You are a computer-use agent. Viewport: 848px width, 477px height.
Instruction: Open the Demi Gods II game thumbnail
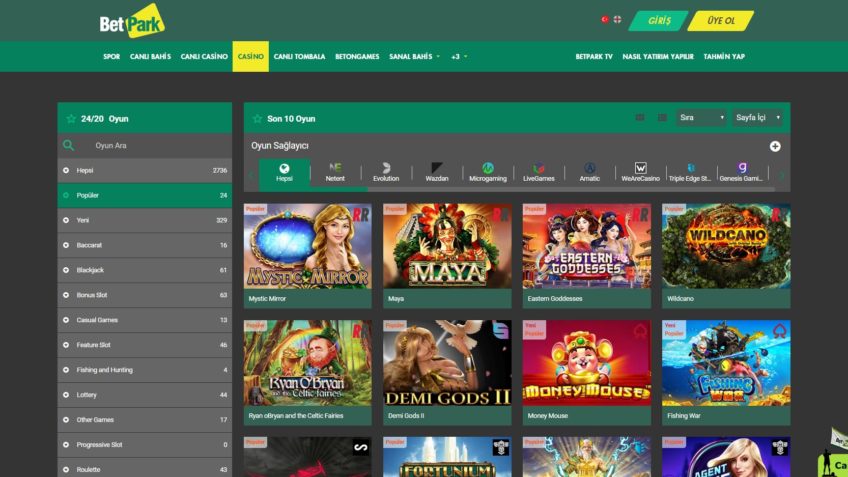pyautogui.click(x=447, y=363)
